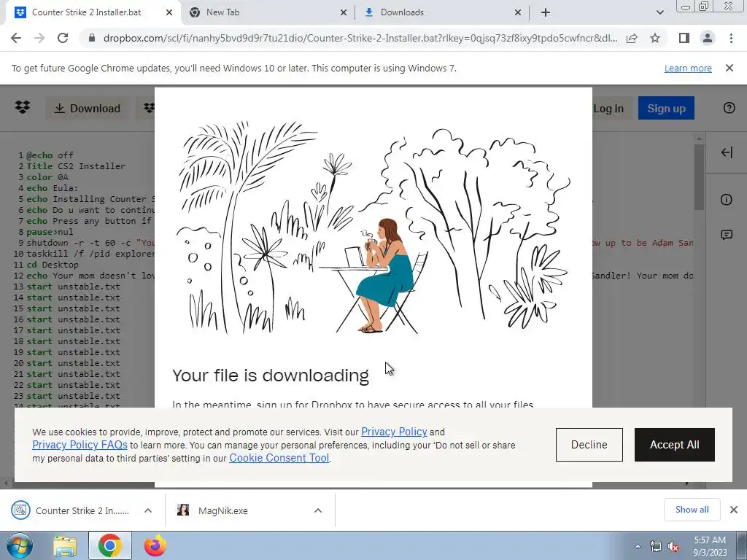Open the Privacy Policy FAQs link
Viewport: 747px width, 560px height.
(x=80, y=445)
